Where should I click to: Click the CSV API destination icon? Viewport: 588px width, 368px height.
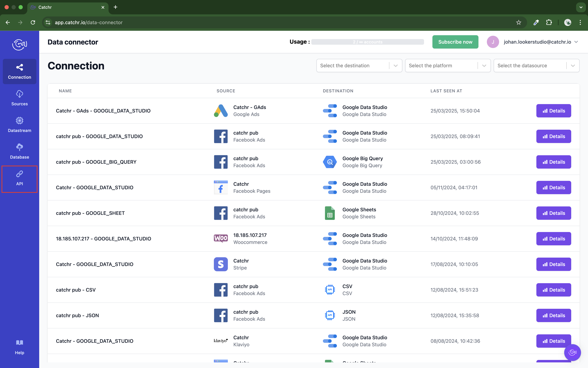click(330, 290)
